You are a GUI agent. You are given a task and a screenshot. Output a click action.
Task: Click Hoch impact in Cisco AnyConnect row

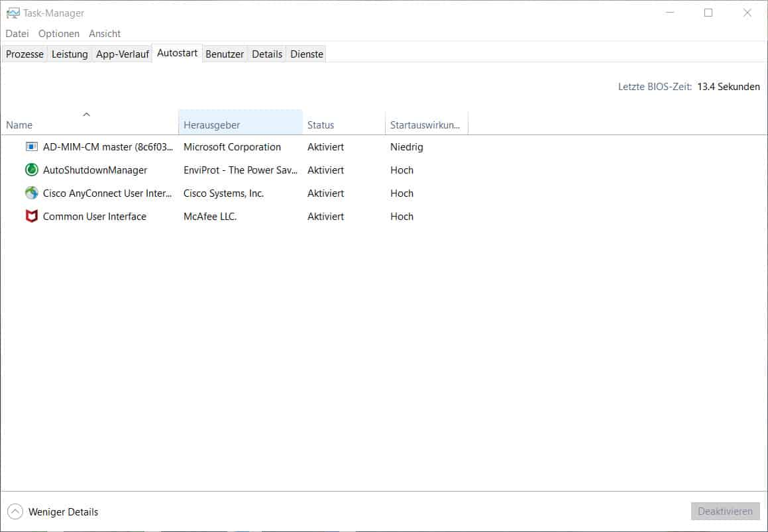402,193
